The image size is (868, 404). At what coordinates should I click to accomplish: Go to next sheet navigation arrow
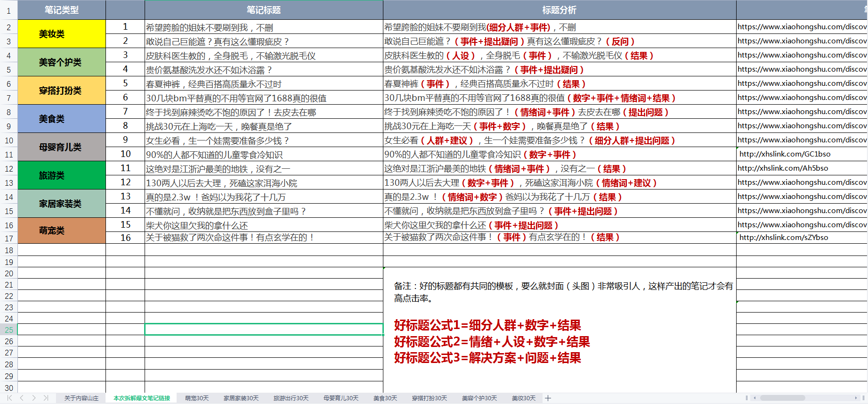(34, 398)
